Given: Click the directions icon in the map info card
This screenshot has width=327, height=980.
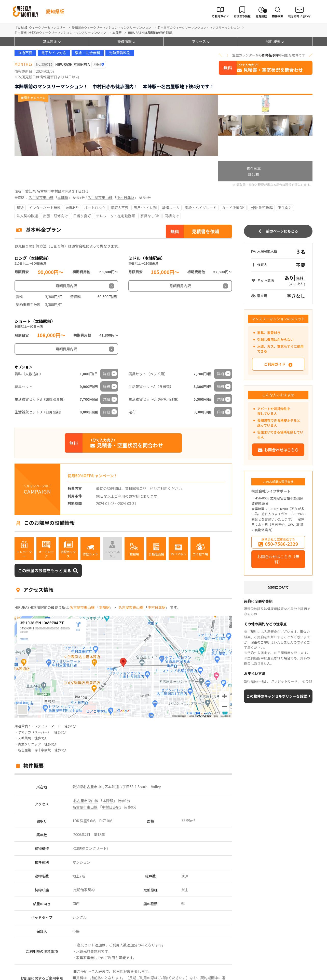Looking at the screenshot, I should pyautogui.click(x=78, y=624).
